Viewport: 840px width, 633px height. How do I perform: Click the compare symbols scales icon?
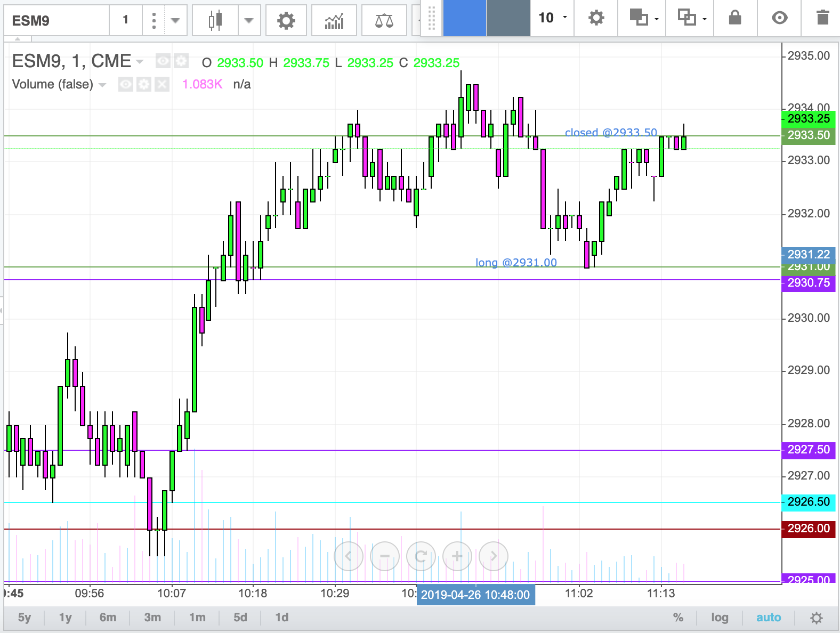click(x=384, y=21)
